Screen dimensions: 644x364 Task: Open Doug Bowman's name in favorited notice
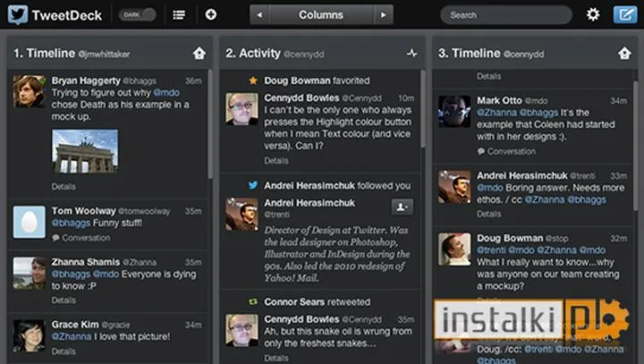click(x=297, y=80)
